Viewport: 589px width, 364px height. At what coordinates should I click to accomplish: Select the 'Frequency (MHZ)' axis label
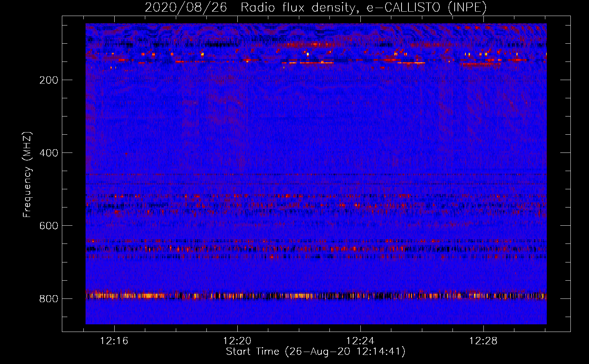tap(27, 175)
